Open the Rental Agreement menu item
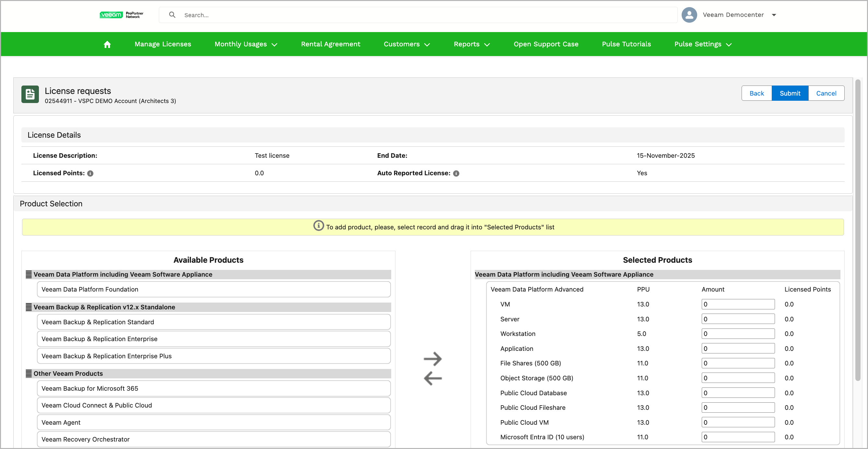Screen dimensions: 868x449 331,44
